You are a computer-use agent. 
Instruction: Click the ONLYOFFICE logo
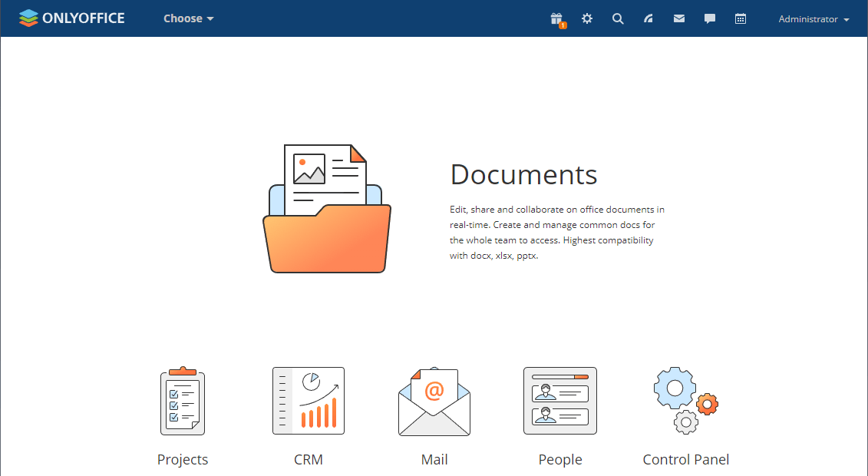[x=71, y=18]
